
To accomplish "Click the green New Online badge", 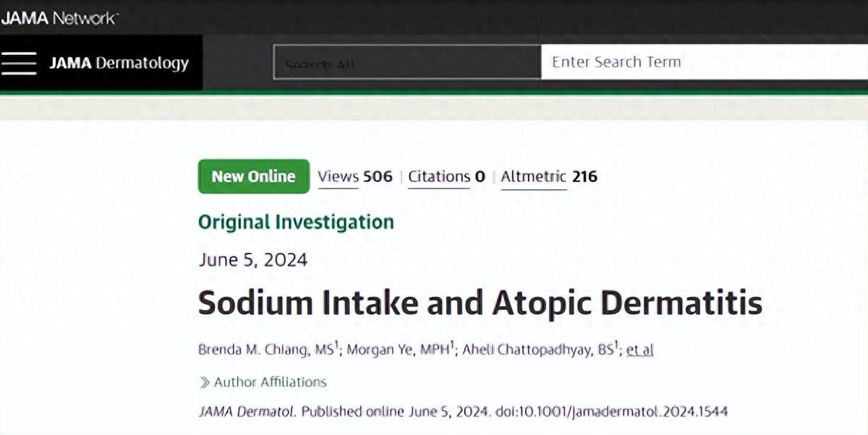I will 253,176.
